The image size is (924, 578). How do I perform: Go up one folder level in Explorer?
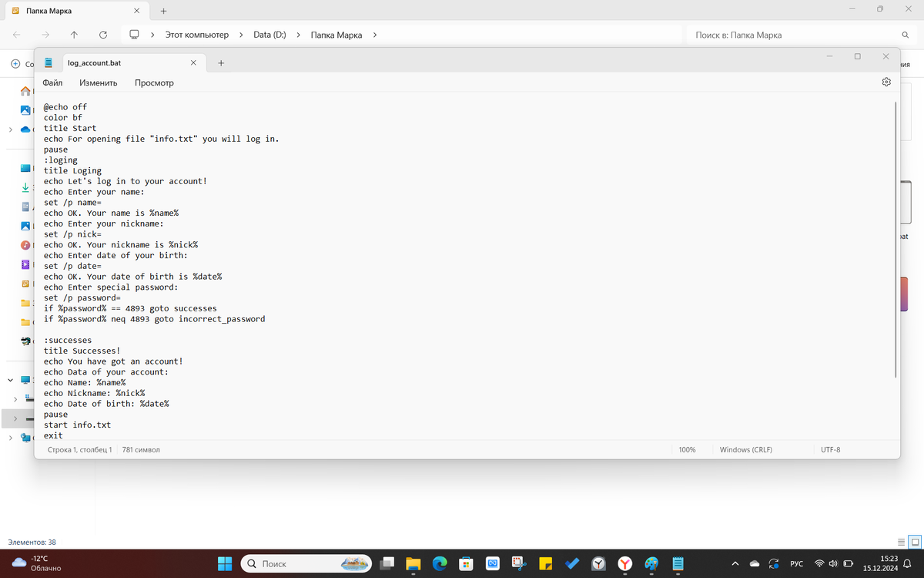tap(74, 35)
